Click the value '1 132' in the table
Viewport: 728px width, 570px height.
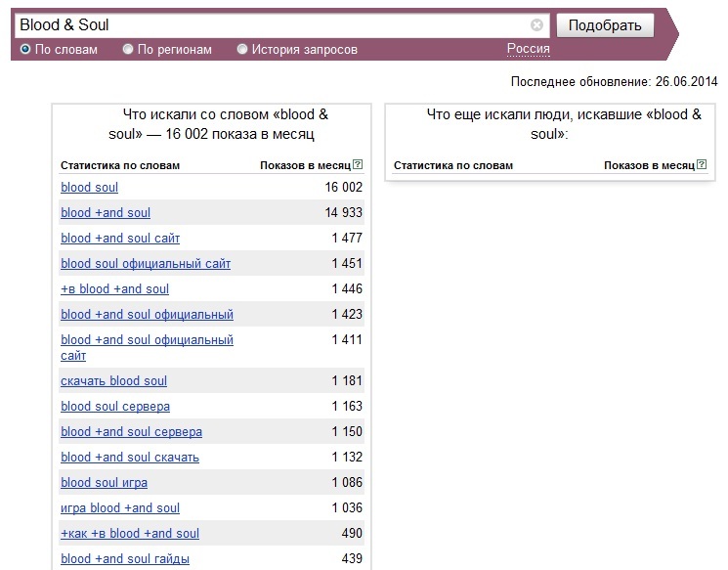[347, 458]
